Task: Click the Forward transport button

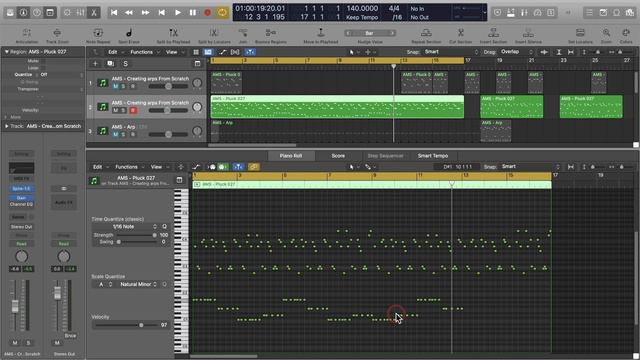Action: point(145,13)
